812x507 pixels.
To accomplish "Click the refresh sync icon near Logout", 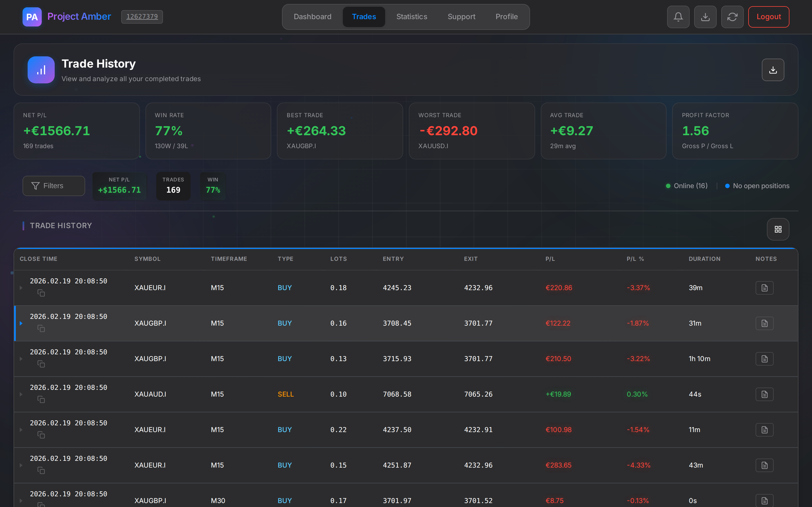I will (x=732, y=17).
